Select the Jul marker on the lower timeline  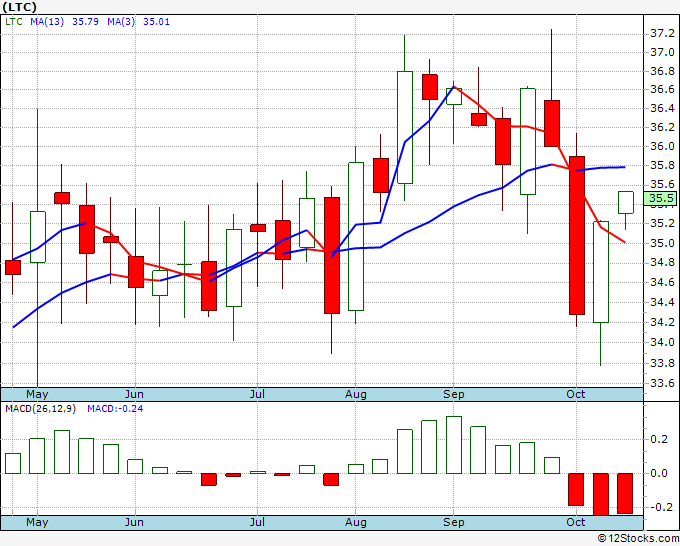(257, 522)
